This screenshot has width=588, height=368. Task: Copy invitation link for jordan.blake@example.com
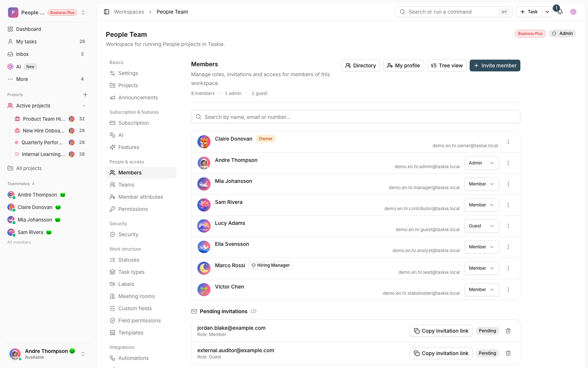tap(441, 331)
